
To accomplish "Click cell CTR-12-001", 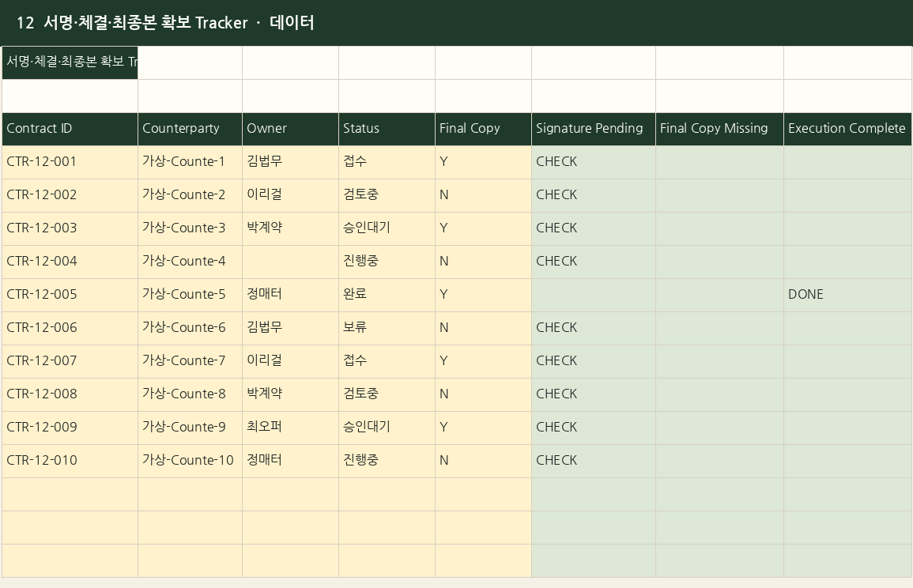I will (x=70, y=162).
